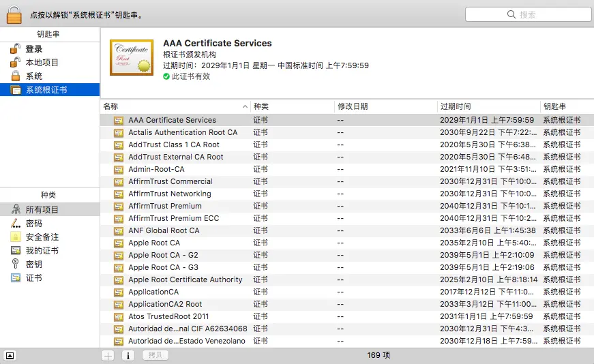Screen dimensions: 594x364
Task: Select the 系统根证书 keychain
Action: click(50, 90)
